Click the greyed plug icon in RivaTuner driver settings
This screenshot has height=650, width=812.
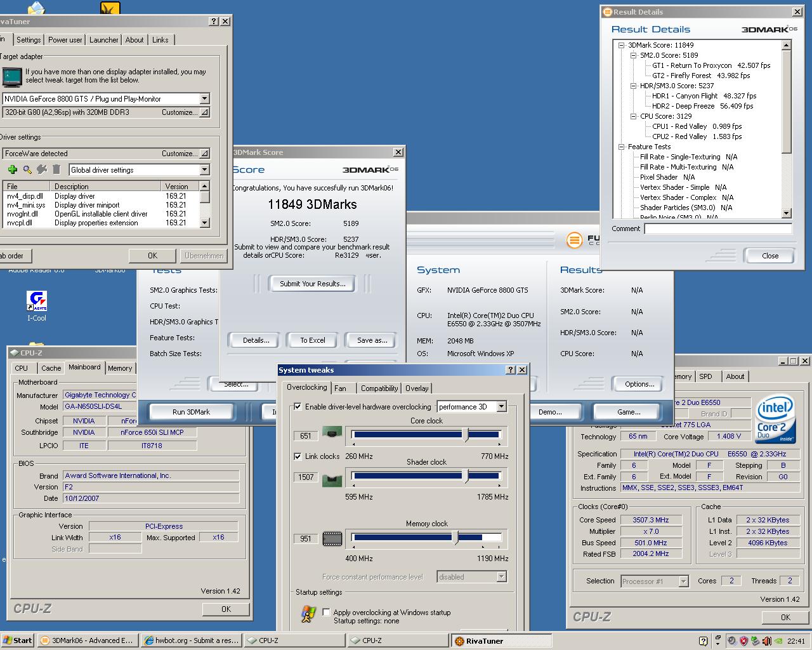[42, 169]
